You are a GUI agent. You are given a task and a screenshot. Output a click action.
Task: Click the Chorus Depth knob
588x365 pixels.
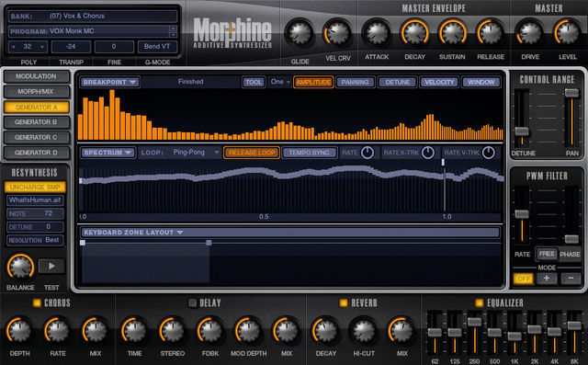click(x=19, y=330)
